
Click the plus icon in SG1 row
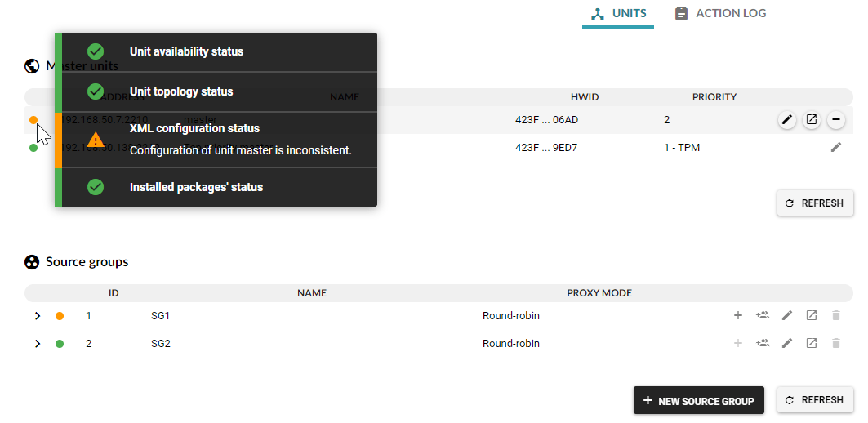coord(738,315)
